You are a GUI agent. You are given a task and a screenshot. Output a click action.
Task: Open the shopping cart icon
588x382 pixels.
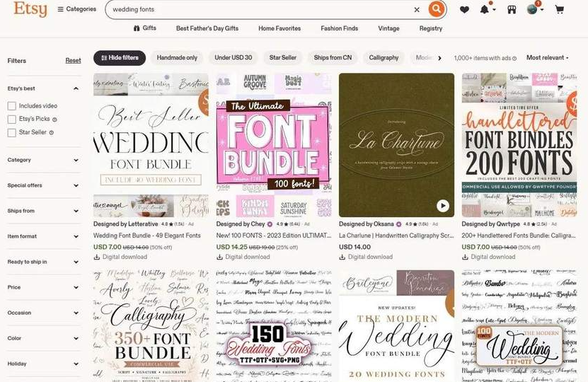[559, 9]
